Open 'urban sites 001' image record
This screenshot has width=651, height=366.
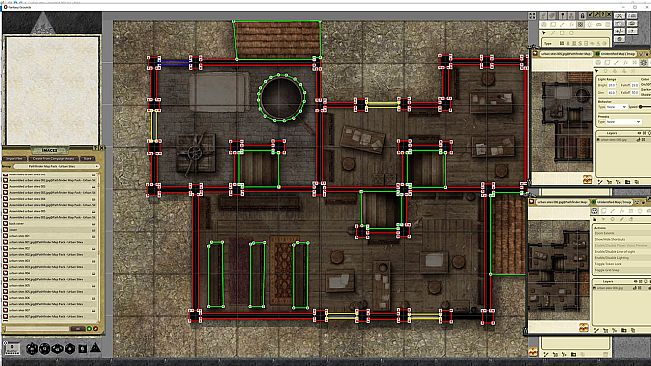[x=50, y=236]
